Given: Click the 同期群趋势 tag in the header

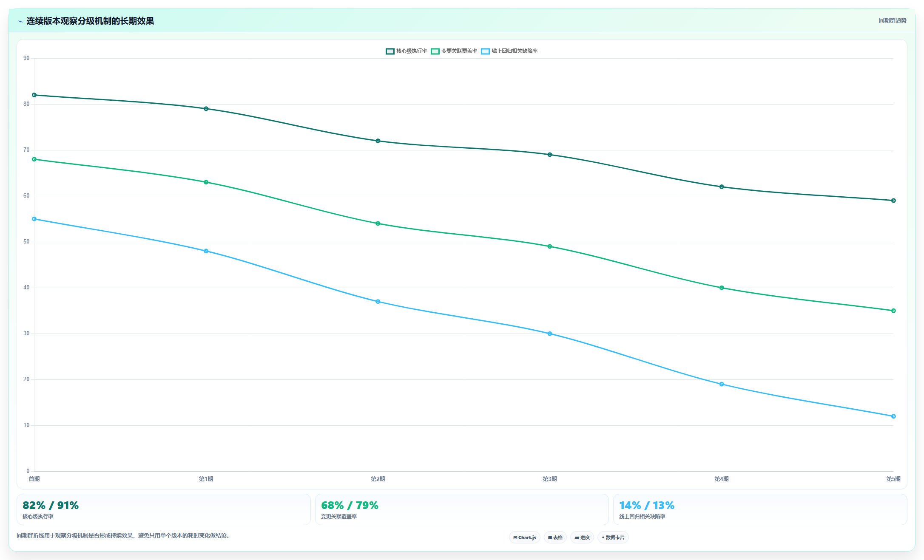Looking at the screenshot, I should [893, 20].
